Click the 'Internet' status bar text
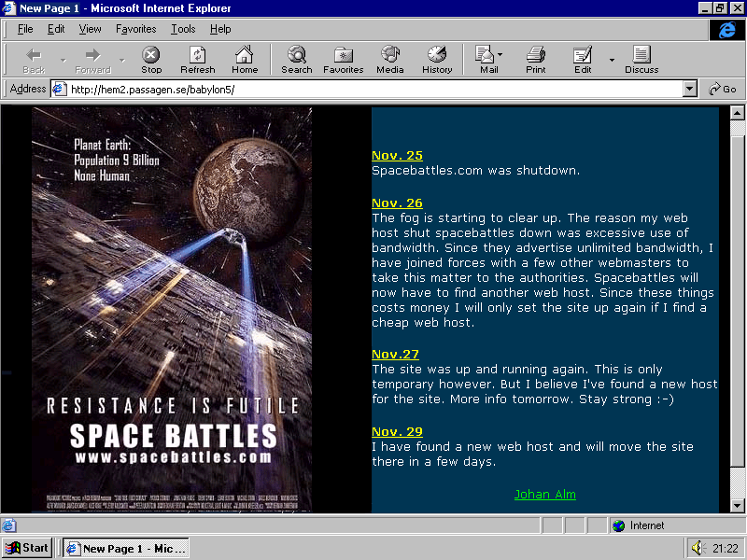 point(647,525)
